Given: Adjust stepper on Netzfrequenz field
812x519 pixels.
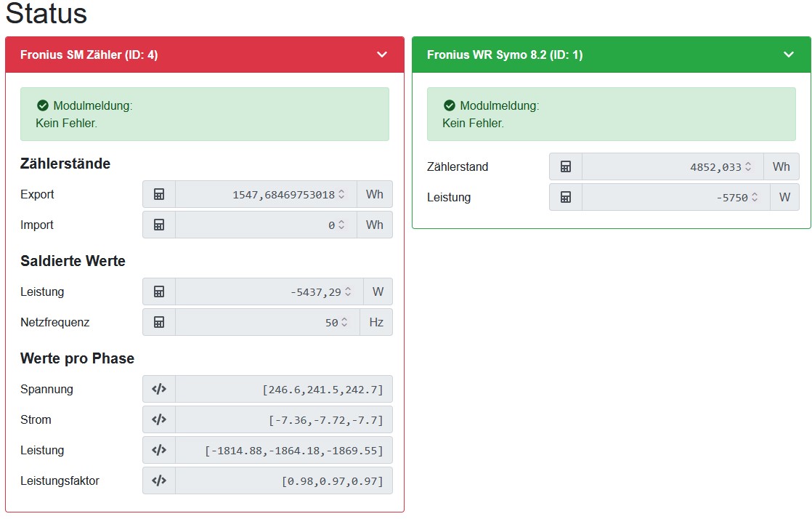Looking at the screenshot, I should point(345,323).
